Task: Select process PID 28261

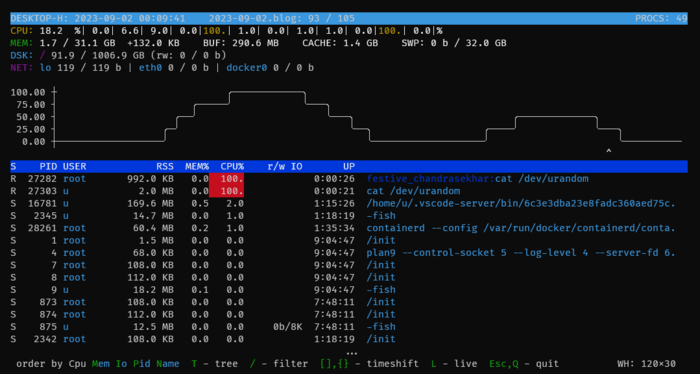Action: [42, 228]
